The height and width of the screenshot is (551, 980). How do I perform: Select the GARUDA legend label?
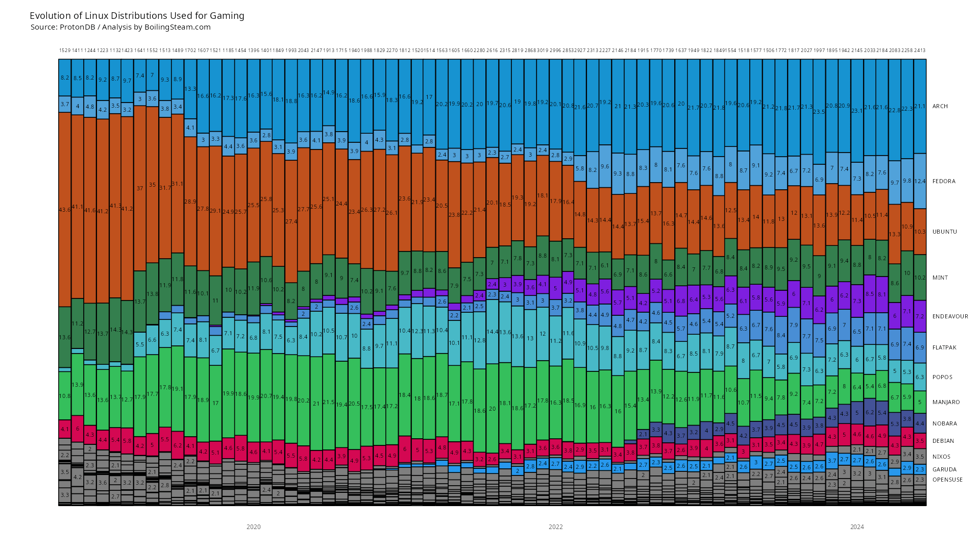[944, 469]
